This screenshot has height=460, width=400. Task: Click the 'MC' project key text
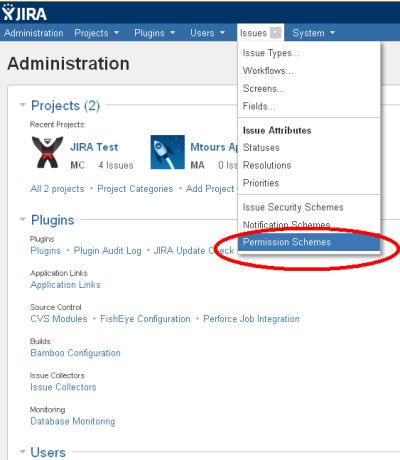77,165
